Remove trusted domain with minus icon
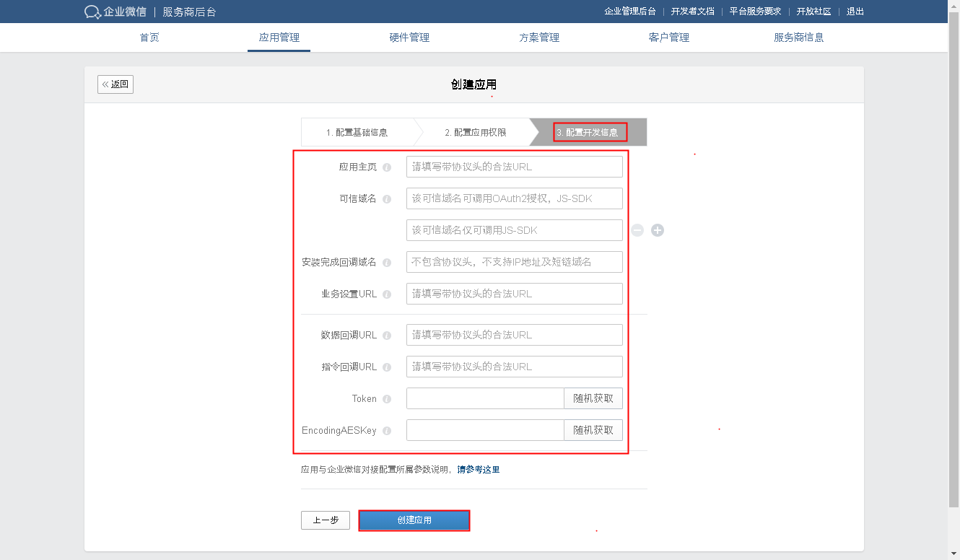The width and height of the screenshot is (960, 560). 637,230
